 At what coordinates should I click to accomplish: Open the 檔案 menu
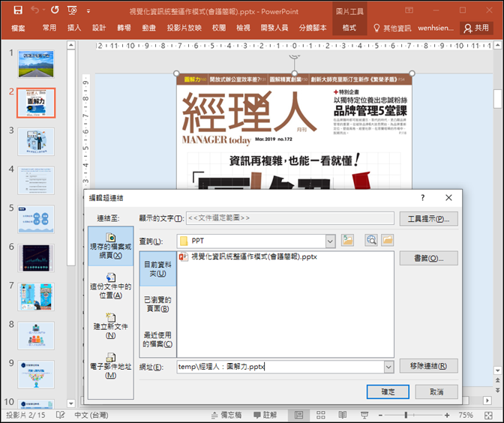pyautogui.click(x=18, y=28)
